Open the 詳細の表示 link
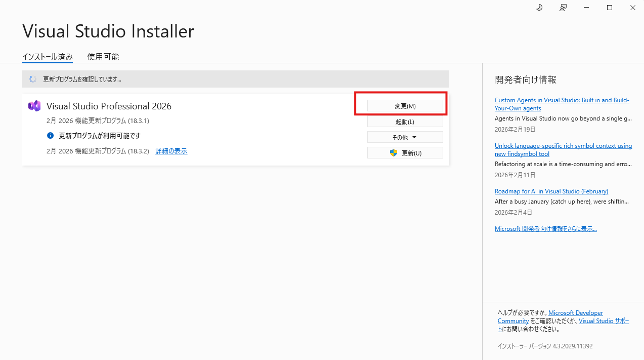644x360 pixels. click(x=171, y=151)
